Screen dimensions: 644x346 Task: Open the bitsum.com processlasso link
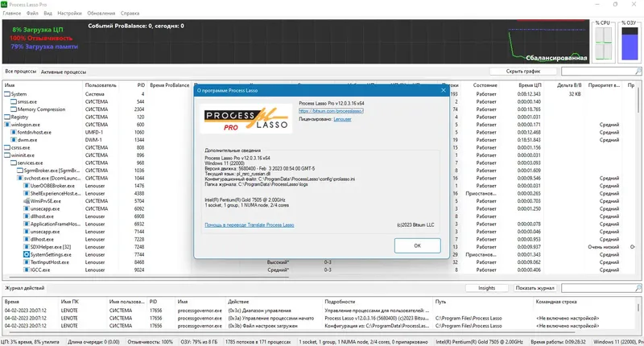click(x=331, y=111)
